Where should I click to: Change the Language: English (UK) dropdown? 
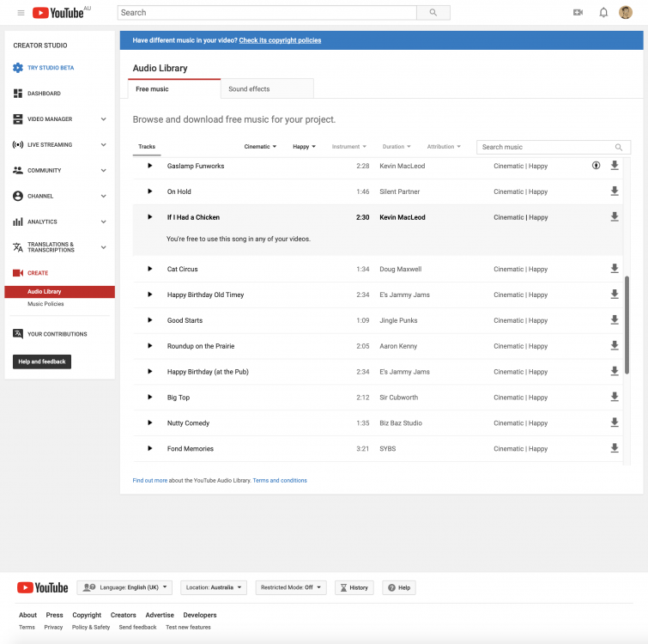[x=124, y=587]
